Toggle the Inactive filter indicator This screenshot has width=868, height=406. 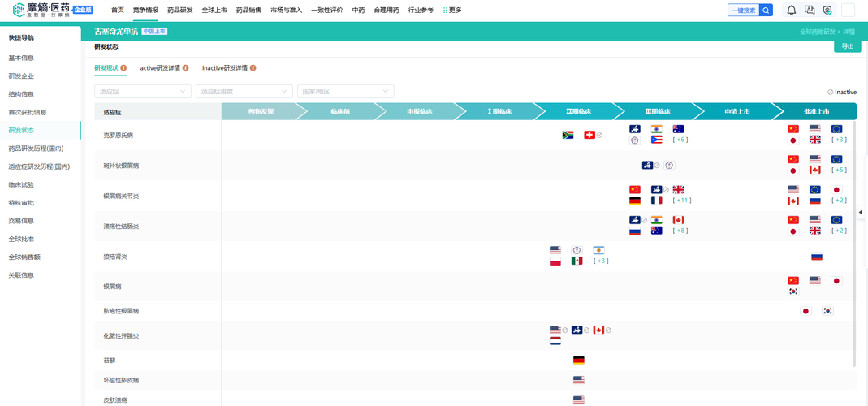tap(842, 92)
